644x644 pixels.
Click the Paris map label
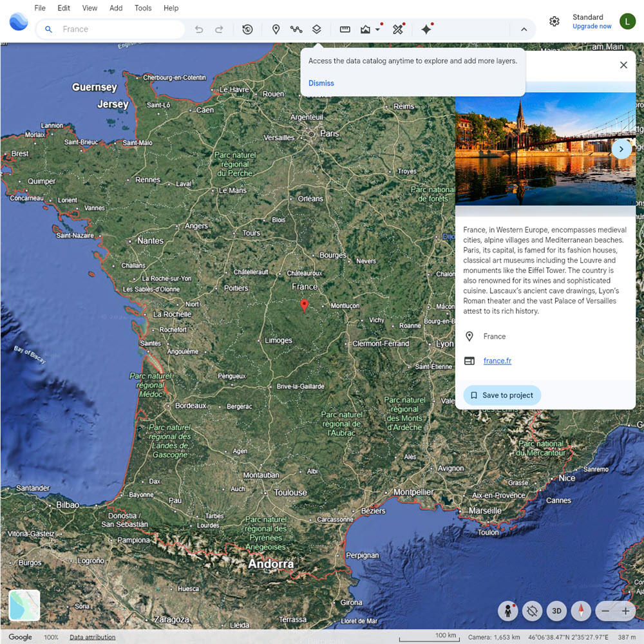(x=329, y=133)
